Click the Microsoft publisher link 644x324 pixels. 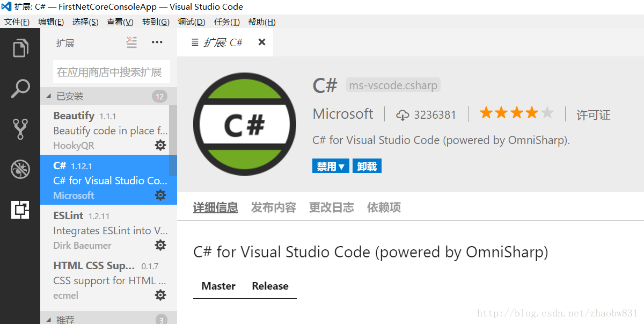[x=343, y=114]
